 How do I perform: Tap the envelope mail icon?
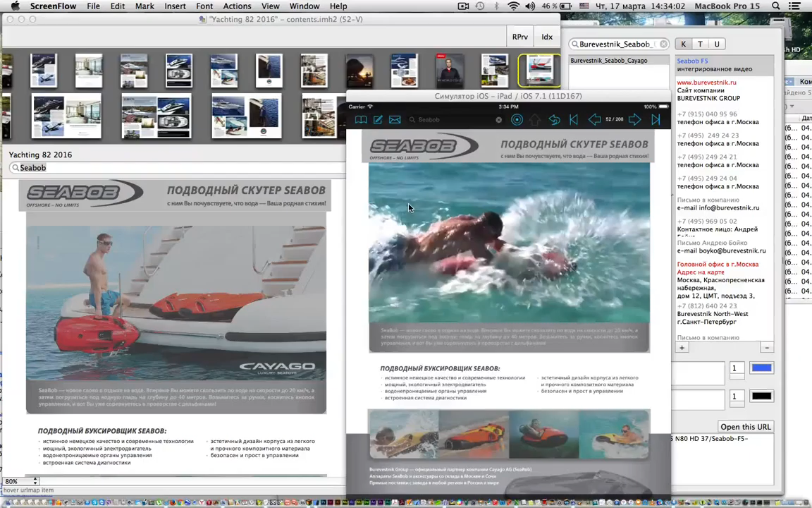pyautogui.click(x=395, y=120)
